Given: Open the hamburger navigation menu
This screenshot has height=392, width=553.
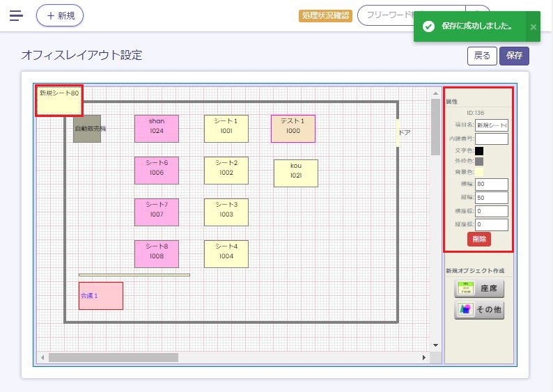Looking at the screenshot, I should [x=16, y=15].
